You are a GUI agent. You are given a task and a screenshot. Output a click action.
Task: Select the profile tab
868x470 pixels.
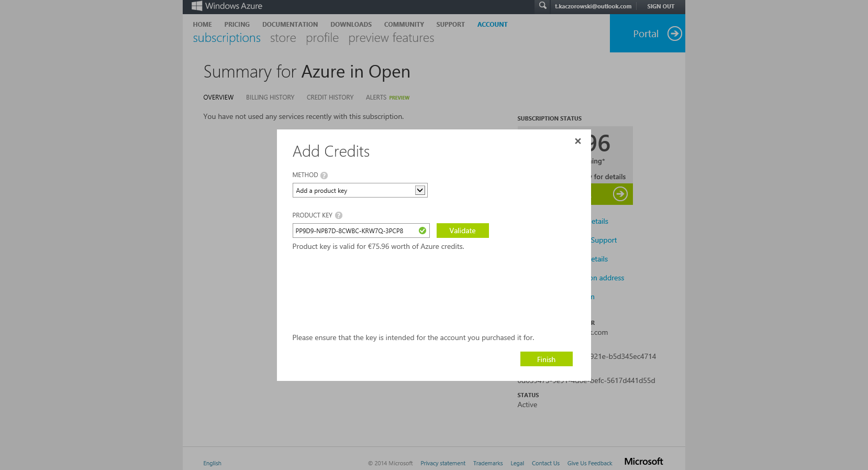322,38
